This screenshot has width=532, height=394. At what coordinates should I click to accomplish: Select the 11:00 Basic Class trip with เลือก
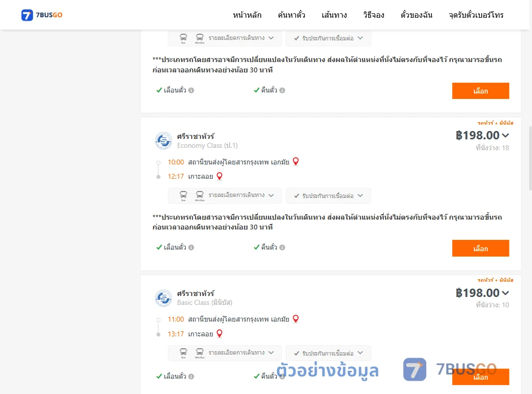[480, 377]
